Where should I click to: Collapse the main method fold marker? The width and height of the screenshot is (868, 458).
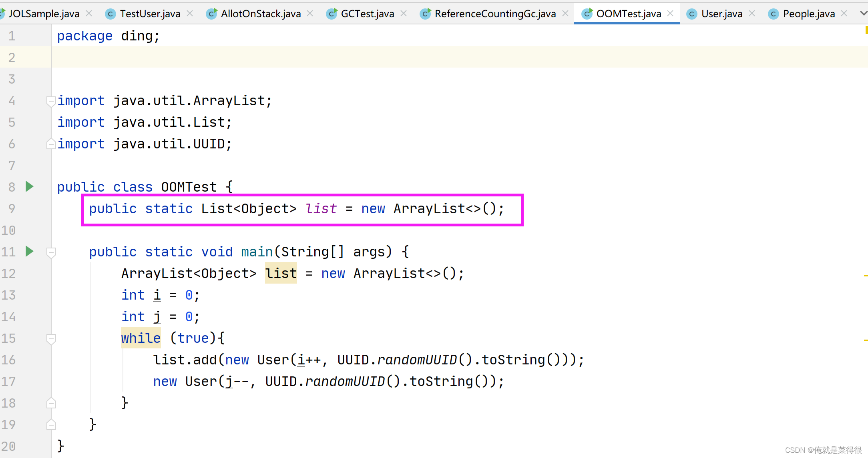pos(51,252)
